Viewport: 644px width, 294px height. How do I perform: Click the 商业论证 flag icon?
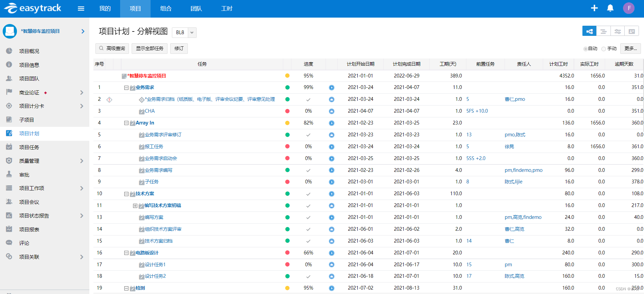(9, 92)
